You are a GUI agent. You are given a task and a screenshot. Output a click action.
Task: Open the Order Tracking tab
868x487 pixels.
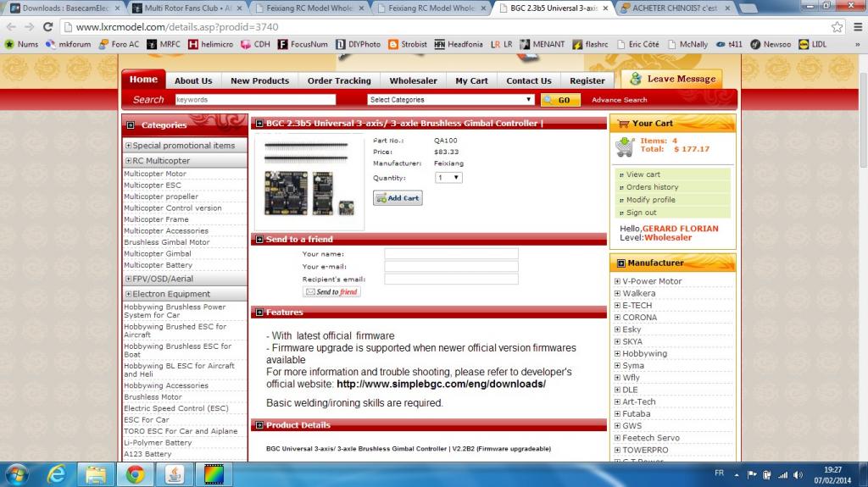339,80
